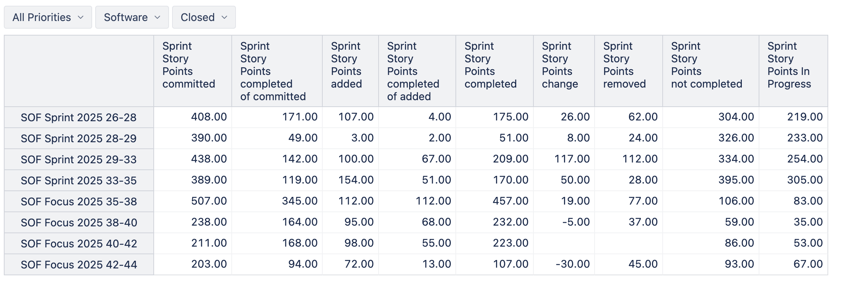Viewport: 868px width, 299px height.
Task: Click Sprint Story Points In Progress header
Action: click(x=789, y=65)
